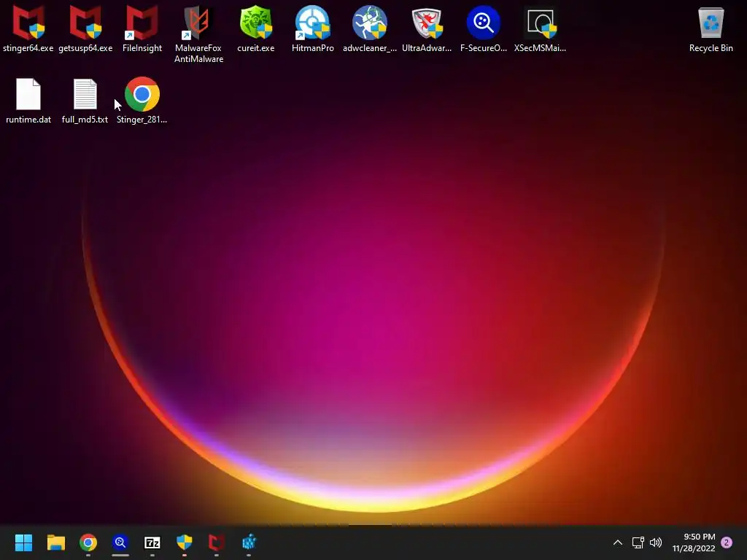Switch to F-Secure scanner in taskbar
Screen dimensions: 747x560
pyautogui.click(x=120, y=542)
